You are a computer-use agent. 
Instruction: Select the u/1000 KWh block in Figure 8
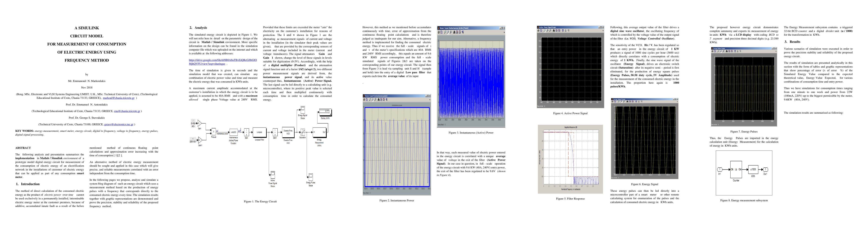point(753,170)
